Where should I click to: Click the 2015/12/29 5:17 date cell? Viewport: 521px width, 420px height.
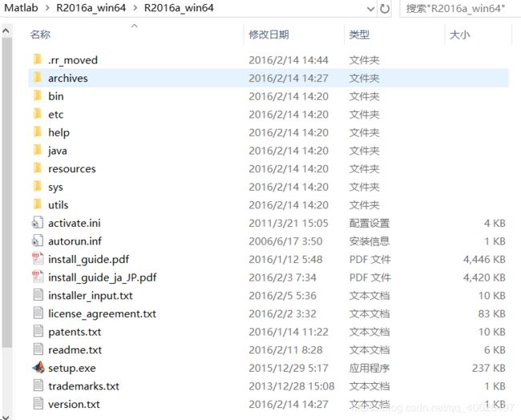289,368
